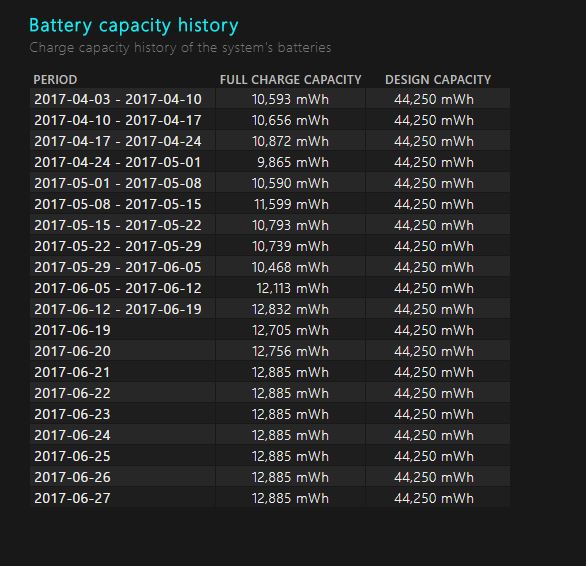Select the 11,599 mWh value
The height and width of the screenshot is (566, 586).
[291, 204]
